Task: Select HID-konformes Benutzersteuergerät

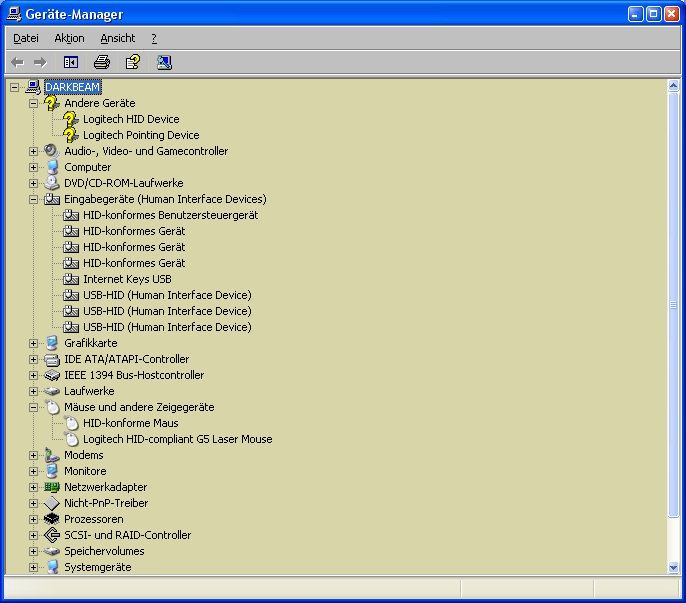Action: (171, 215)
